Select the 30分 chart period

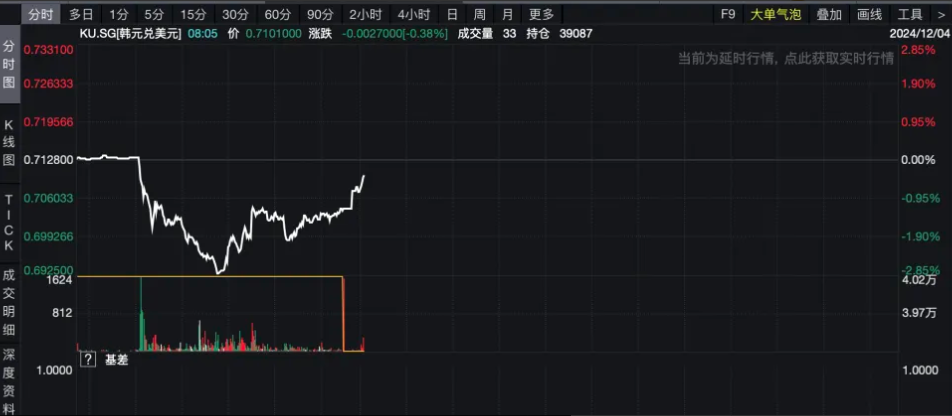click(235, 15)
